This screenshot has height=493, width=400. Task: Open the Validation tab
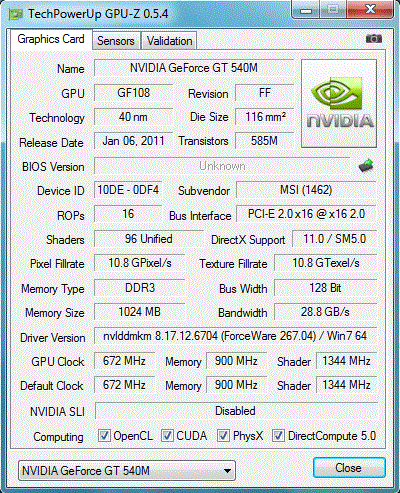(x=169, y=41)
